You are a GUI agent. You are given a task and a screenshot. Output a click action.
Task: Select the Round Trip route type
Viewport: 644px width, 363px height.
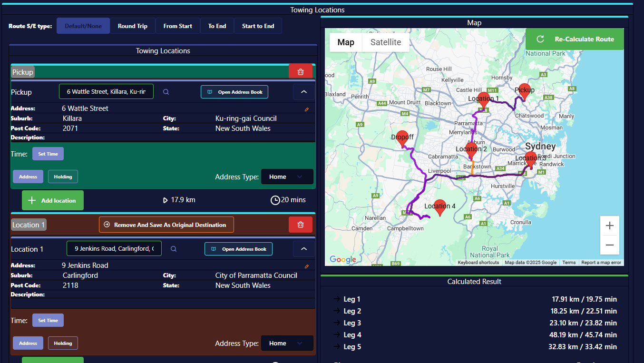[x=133, y=26]
